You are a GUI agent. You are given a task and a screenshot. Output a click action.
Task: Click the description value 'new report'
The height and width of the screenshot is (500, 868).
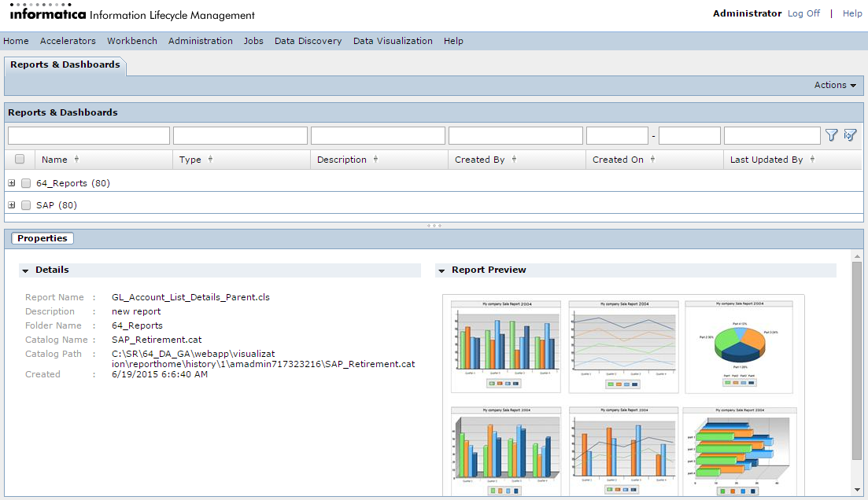[x=136, y=312]
